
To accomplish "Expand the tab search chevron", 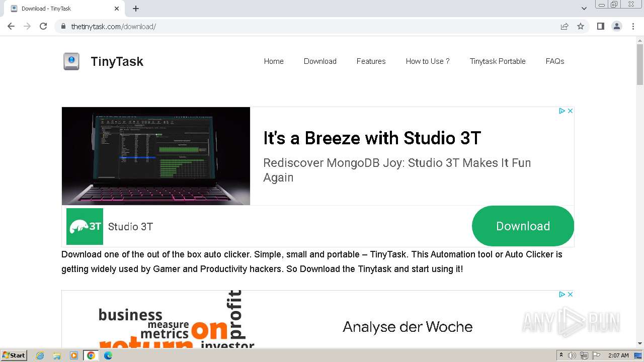I will (584, 9).
